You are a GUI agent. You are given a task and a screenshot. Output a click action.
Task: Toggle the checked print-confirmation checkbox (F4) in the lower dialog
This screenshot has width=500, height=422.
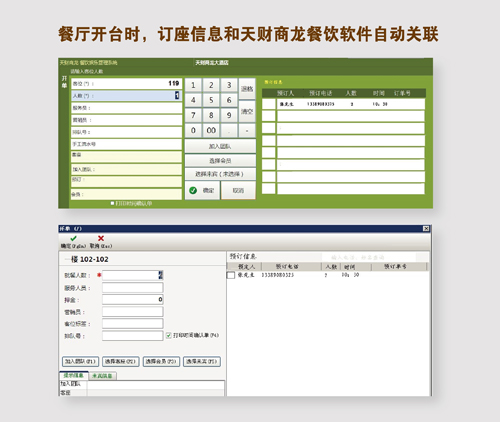tap(169, 335)
